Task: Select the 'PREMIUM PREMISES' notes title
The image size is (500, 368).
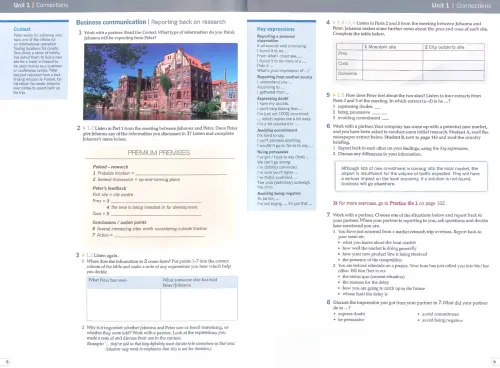Action: tap(159, 153)
